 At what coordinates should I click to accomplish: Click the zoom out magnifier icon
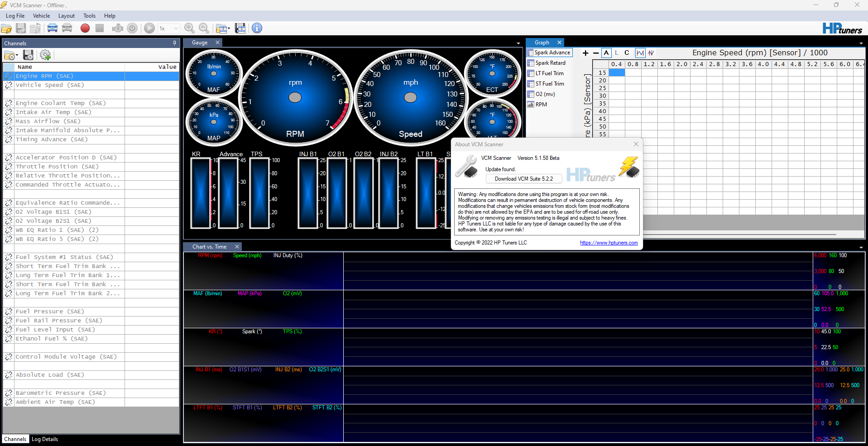pyautogui.click(x=204, y=28)
